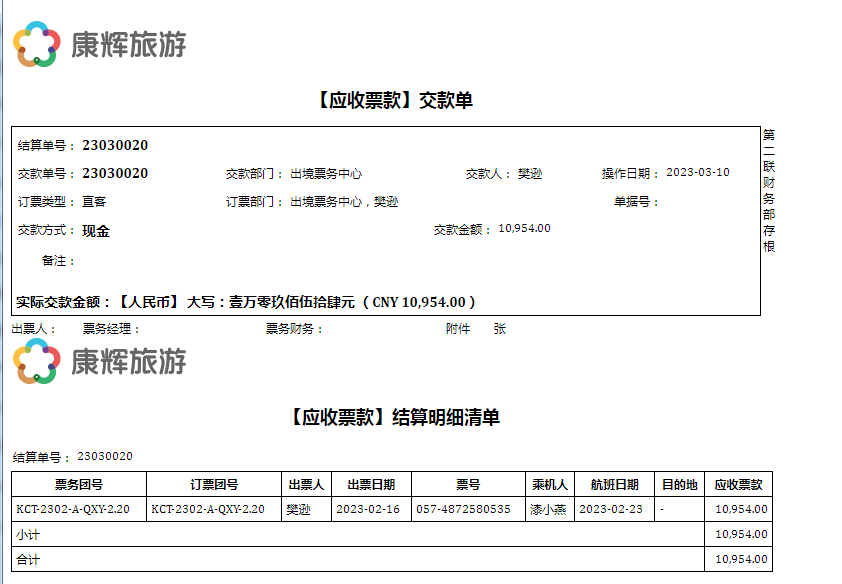Click the 康辉旅游 logo at the page top

pos(99,44)
